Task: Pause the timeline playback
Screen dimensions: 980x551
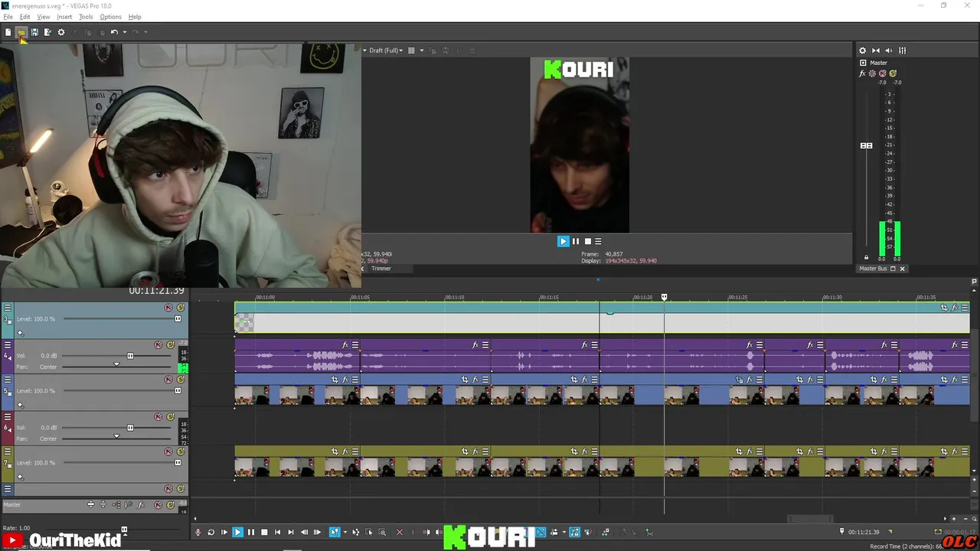Action: click(x=250, y=532)
